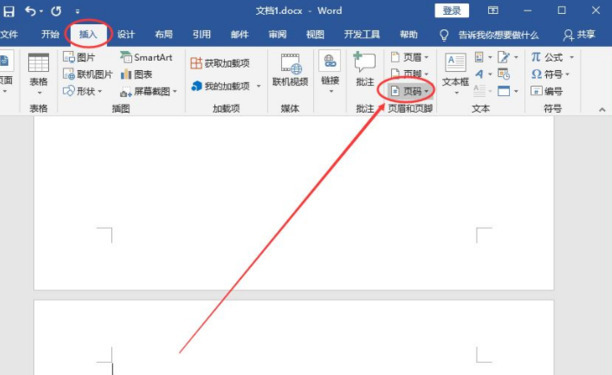Open the 形状 shapes dropdown
The height and width of the screenshot is (375, 612).
82,91
